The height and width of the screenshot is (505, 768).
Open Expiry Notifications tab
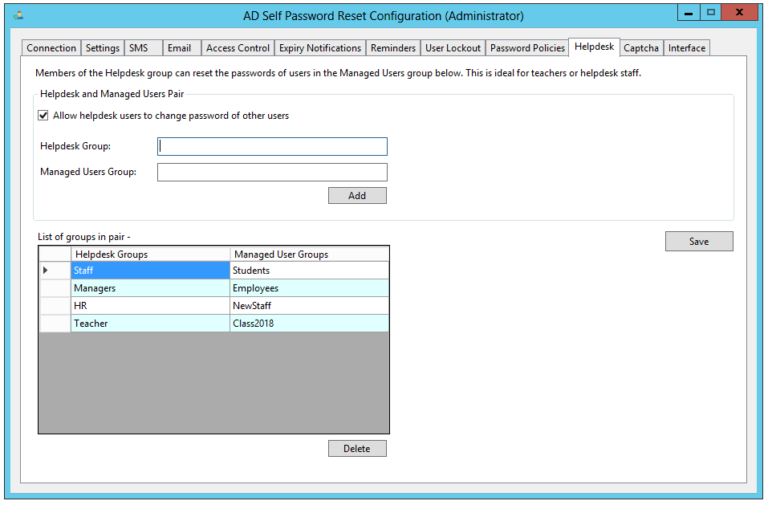click(x=320, y=48)
